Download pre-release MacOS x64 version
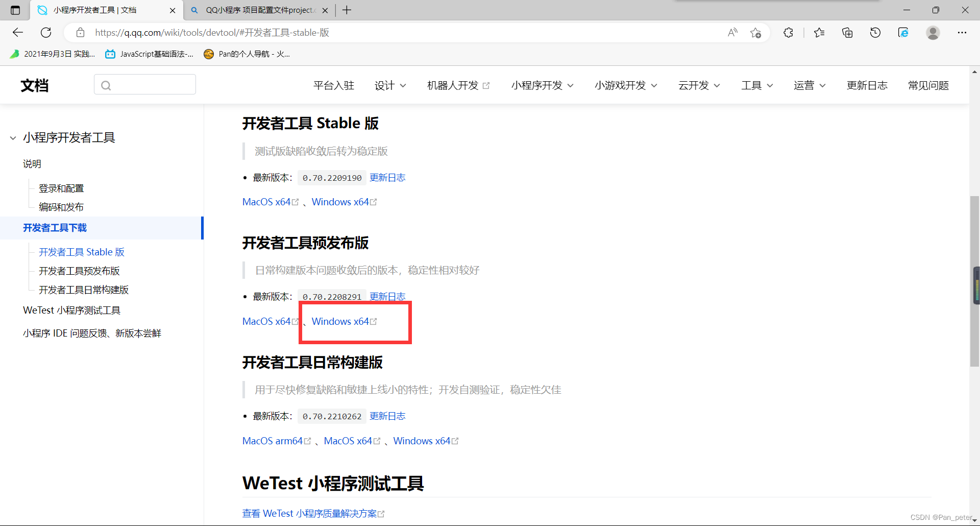This screenshot has width=980, height=526. click(271, 322)
